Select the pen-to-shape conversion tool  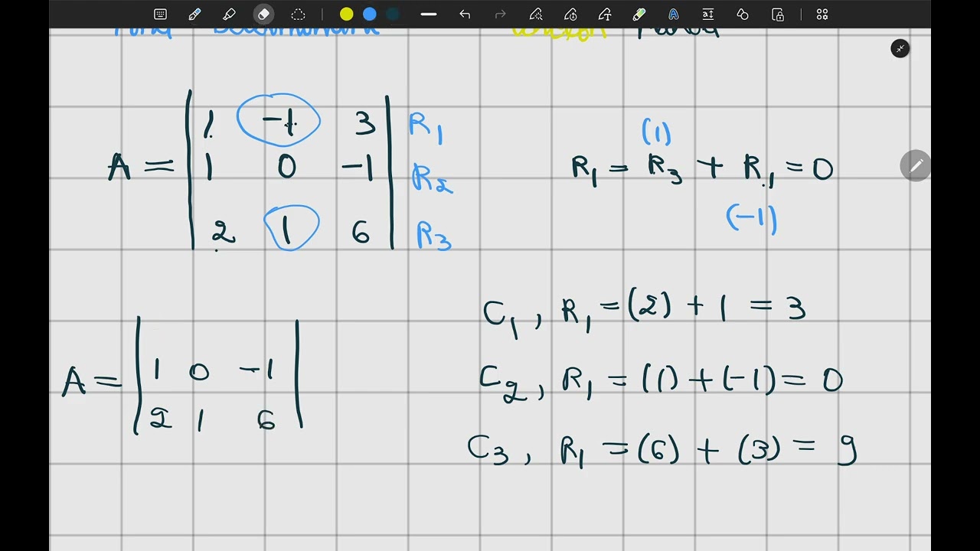(x=605, y=15)
